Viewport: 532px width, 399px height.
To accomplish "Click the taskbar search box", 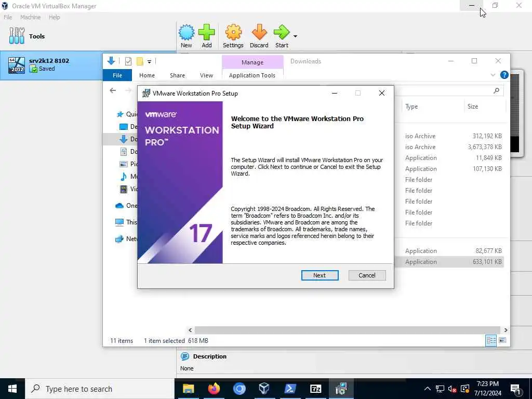I will [x=99, y=389].
